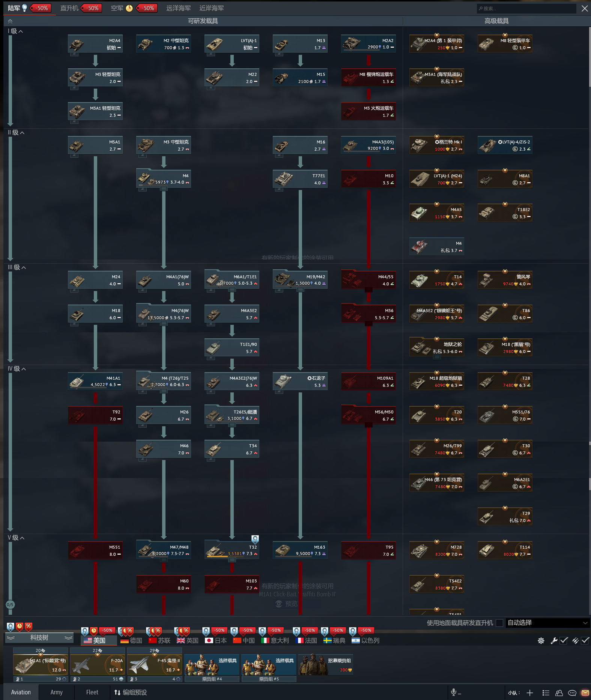The width and height of the screenshot is (591, 700).
Task: Open the settings gear icon
Action: click(541, 641)
